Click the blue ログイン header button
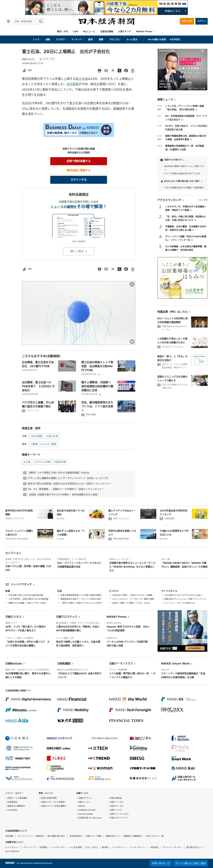Screen dimensions: 213x868 (202, 21)
